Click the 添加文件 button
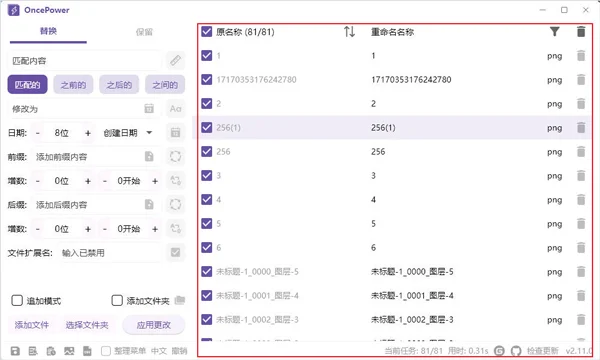Viewport: 600px width, 360px height. (x=32, y=325)
